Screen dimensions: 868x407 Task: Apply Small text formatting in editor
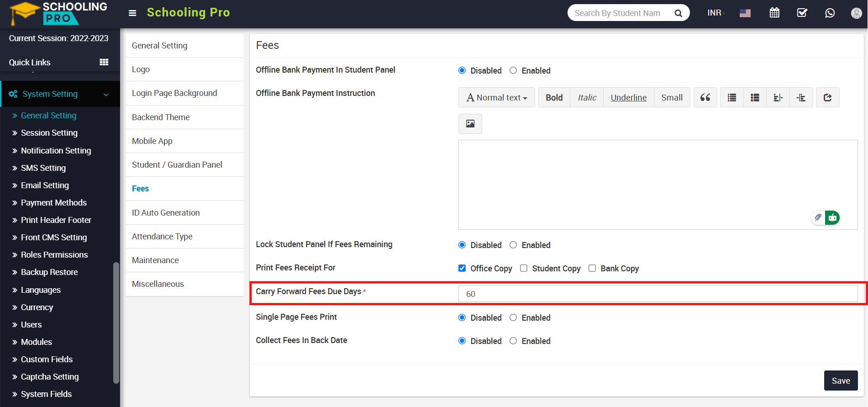click(672, 97)
